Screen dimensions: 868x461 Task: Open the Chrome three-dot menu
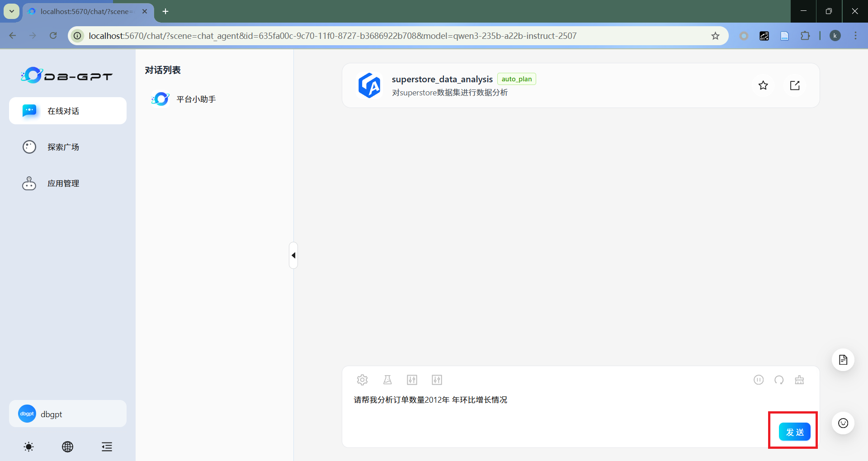point(855,36)
